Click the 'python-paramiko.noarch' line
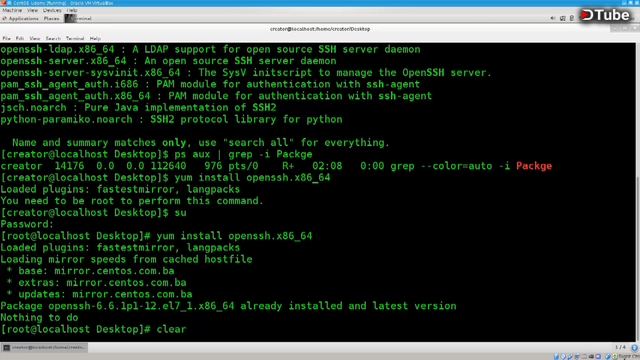 (171, 119)
